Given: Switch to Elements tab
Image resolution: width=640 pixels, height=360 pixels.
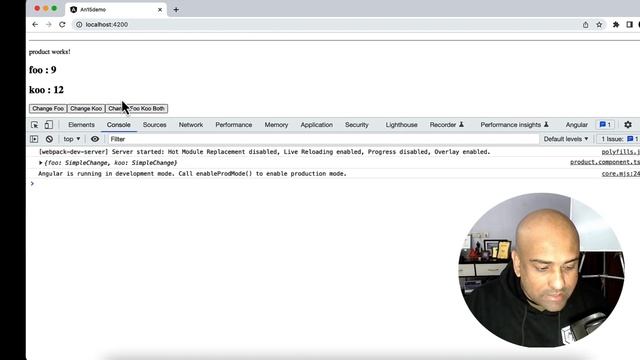Looking at the screenshot, I should click(x=81, y=125).
